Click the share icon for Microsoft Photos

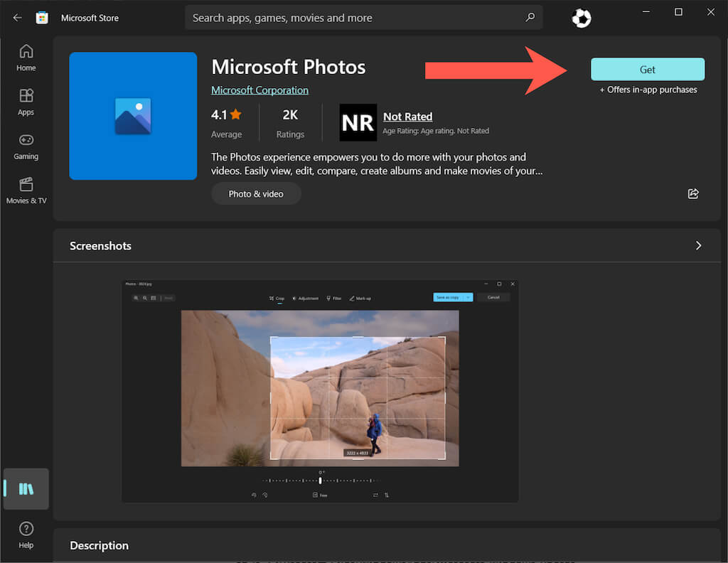click(693, 193)
